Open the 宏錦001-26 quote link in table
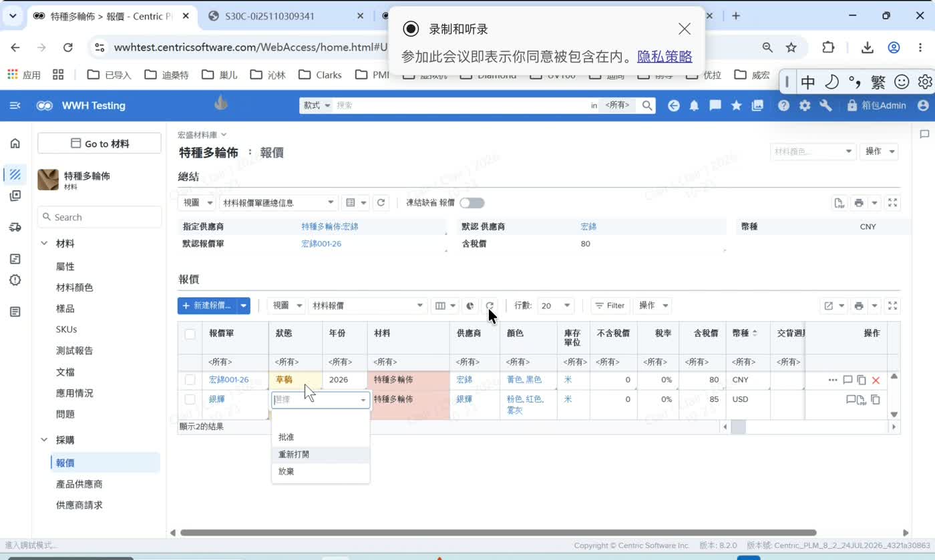The image size is (935, 560). tap(228, 380)
